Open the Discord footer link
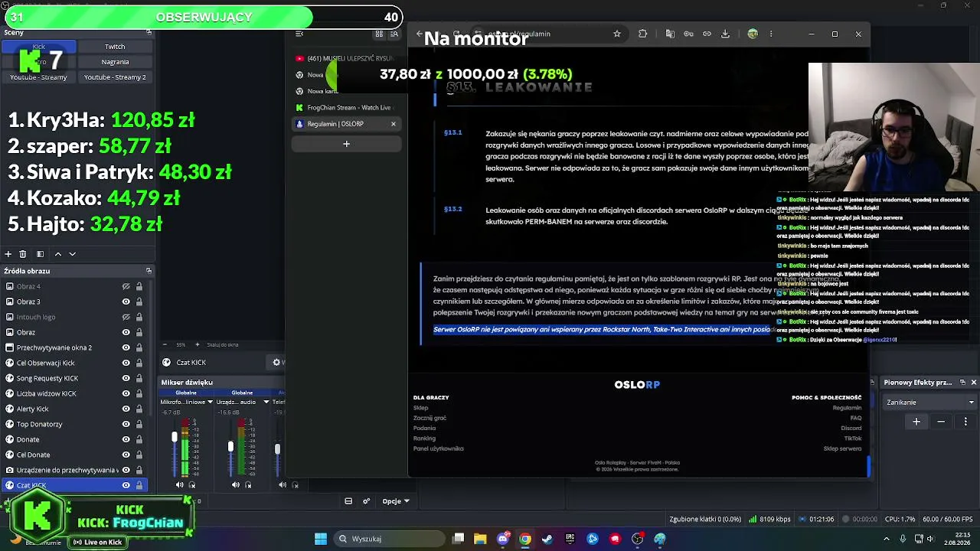This screenshot has height=551, width=980. pos(851,428)
